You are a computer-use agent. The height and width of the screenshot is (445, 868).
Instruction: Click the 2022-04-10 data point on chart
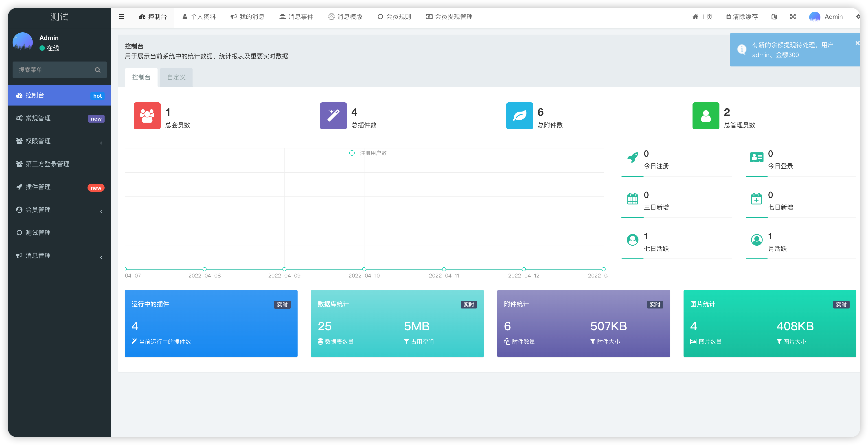(x=364, y=269)
